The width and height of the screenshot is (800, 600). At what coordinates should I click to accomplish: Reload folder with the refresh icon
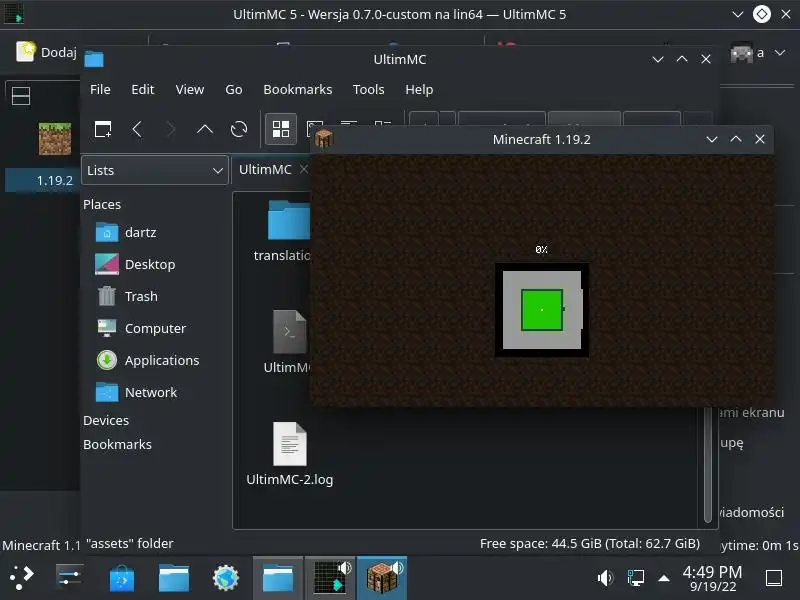pos(239,129)
